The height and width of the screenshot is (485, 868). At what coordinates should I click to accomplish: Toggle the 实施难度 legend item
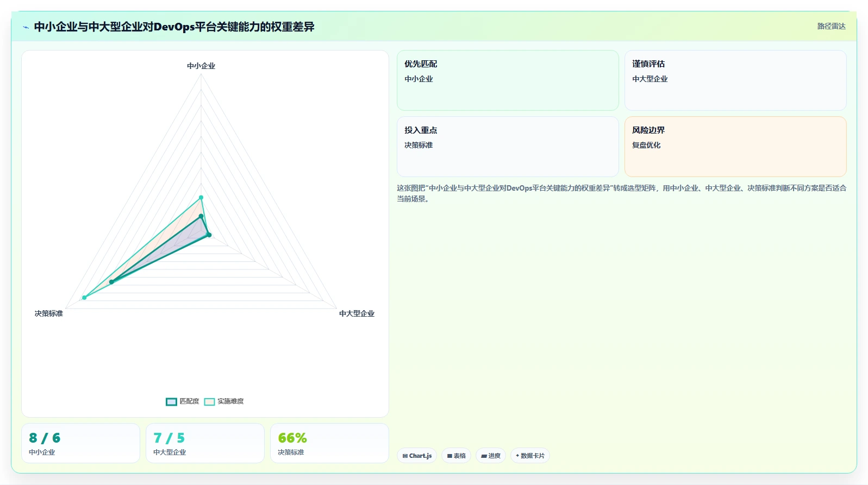click(224, 401)
